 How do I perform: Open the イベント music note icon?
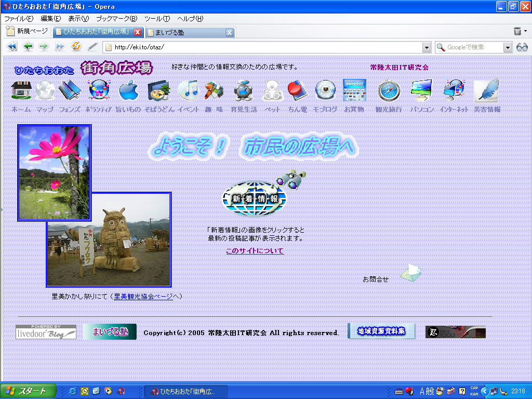tap(188, 90)
